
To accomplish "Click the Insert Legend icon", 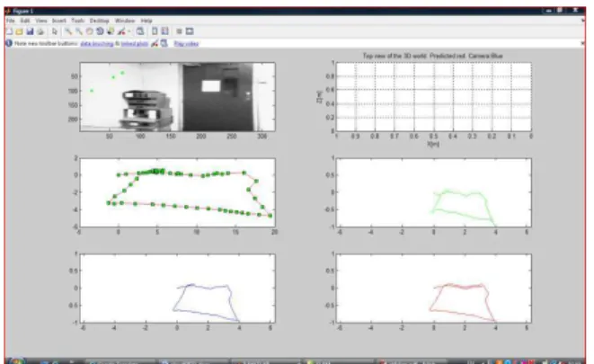I will coord(164,31).
